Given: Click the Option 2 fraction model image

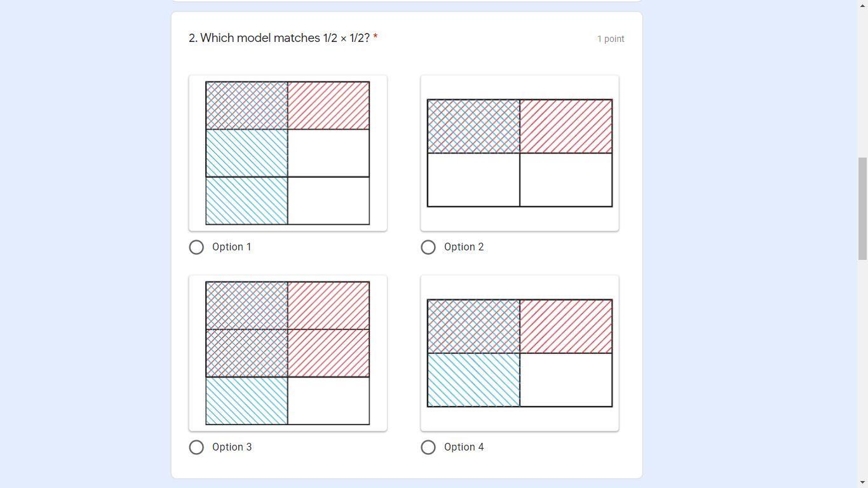Looking at the screenshot, I should [x=520, y=153].
